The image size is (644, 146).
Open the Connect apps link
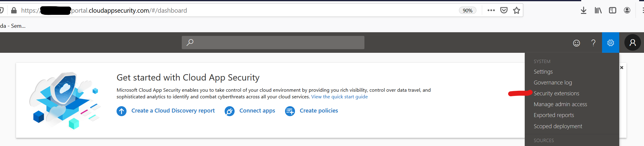[x=257, y=111]
